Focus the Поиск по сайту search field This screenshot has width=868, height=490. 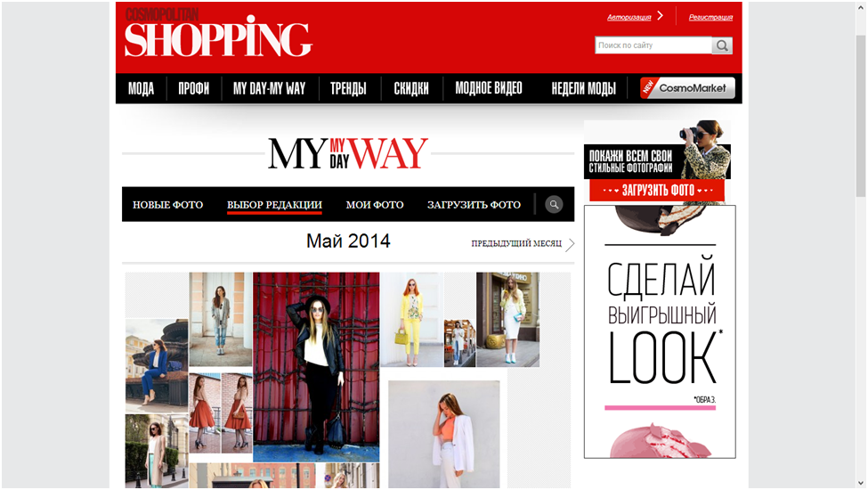[653, 45]
